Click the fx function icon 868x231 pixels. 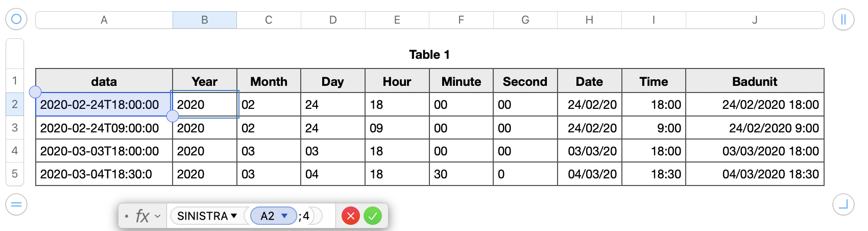coord(142,216)
